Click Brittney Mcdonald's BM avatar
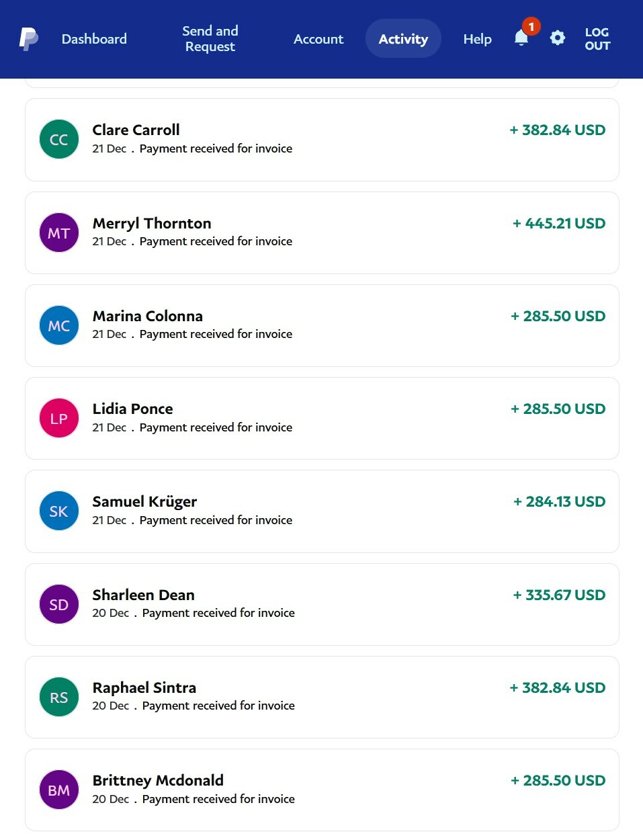The width and height of the screenshot is (643, 840). [59, 790]
